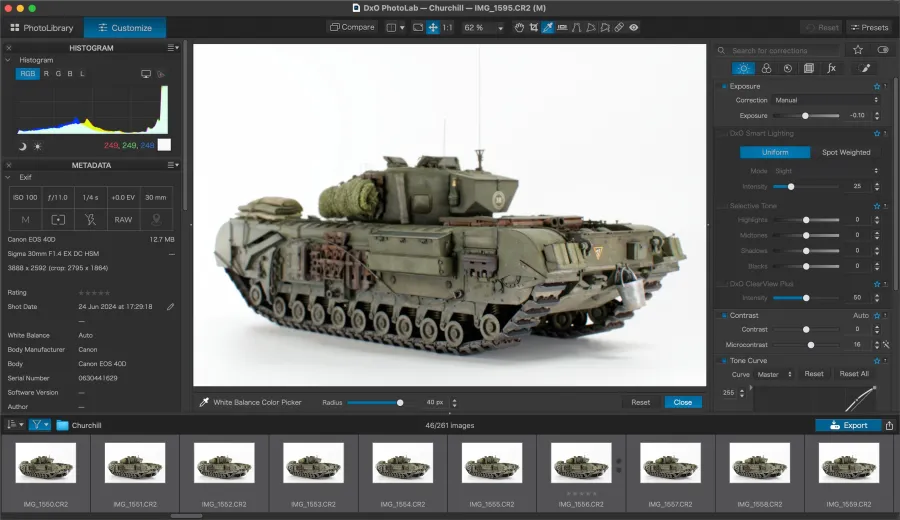Click the Export button
Image resolution: width=900 pixels, height=520 pixels.
[848, 425]
